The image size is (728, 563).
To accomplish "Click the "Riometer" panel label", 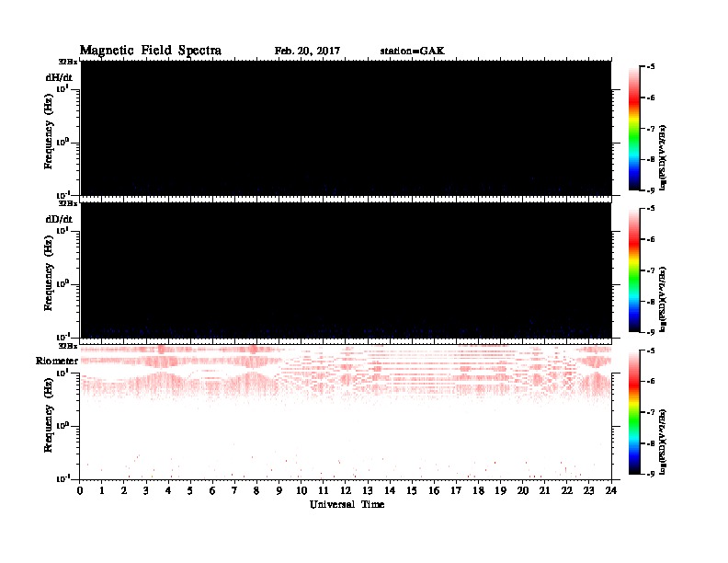I will point(57,361).
